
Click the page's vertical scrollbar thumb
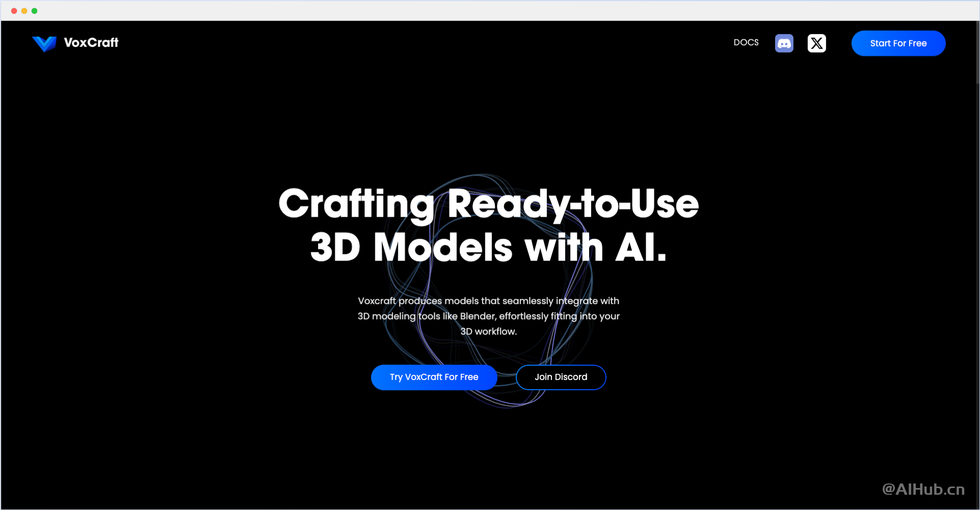pyautogui.click(x=977, y=53)
